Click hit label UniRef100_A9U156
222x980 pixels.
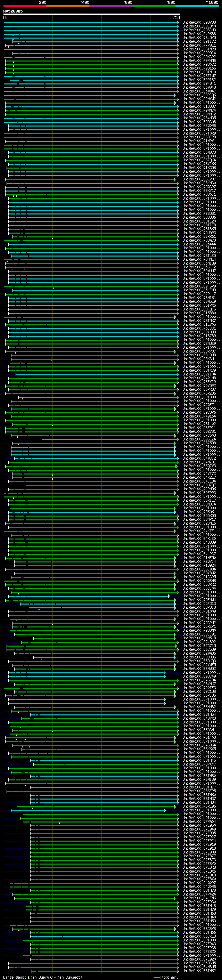pos(199,68)
